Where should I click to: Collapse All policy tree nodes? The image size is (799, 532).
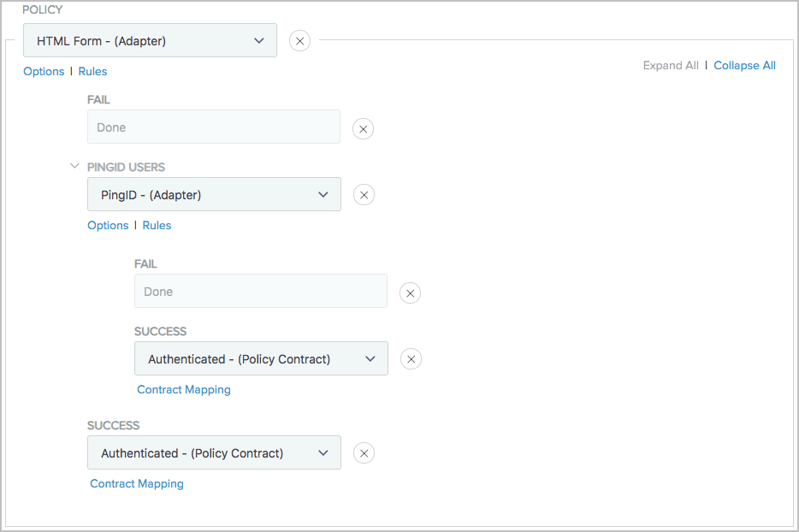point(744,65)
